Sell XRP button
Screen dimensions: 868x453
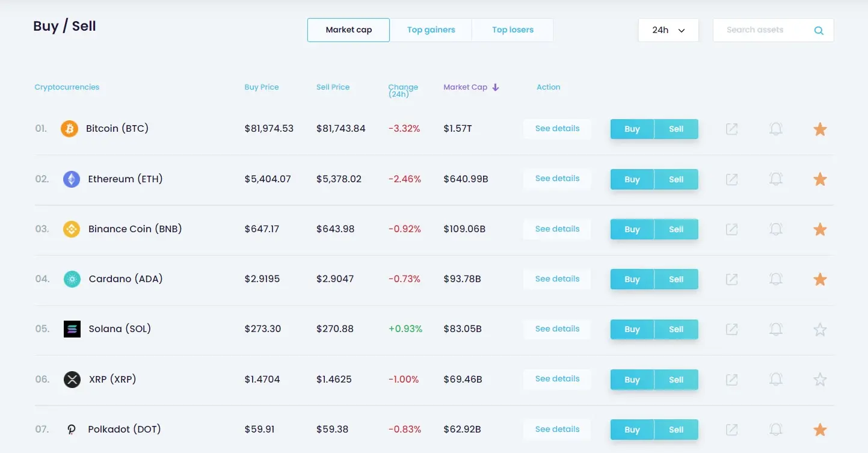point(676,380)
